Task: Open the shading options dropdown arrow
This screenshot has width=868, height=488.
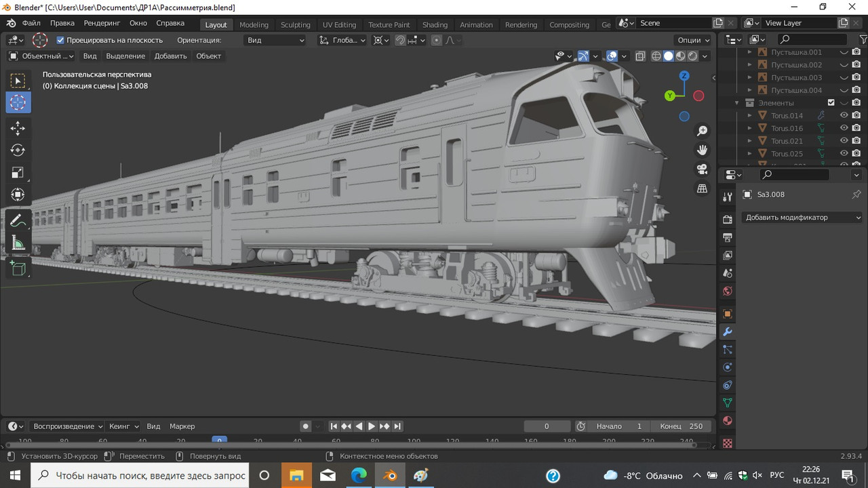Action: 705,56
